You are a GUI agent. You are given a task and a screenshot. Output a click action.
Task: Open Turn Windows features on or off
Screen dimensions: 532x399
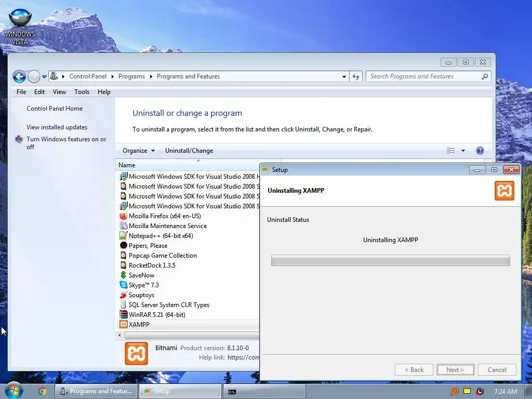[x=66, y=143]
